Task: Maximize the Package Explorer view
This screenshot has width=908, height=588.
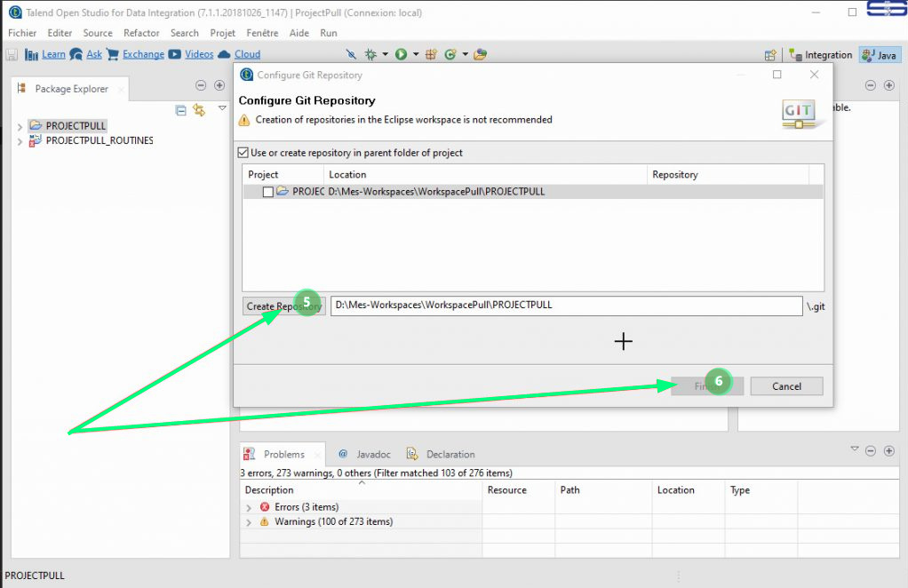Action: [219, 85]
